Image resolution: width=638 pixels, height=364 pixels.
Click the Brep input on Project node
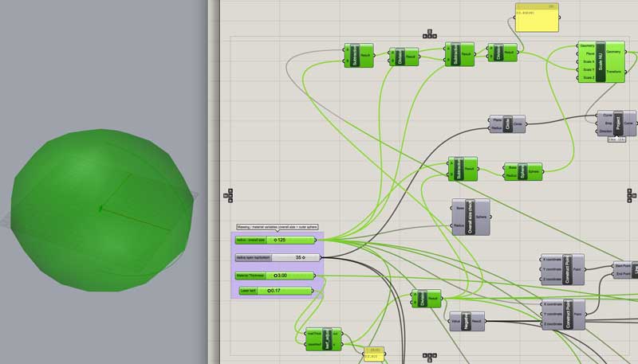(608, 123)
